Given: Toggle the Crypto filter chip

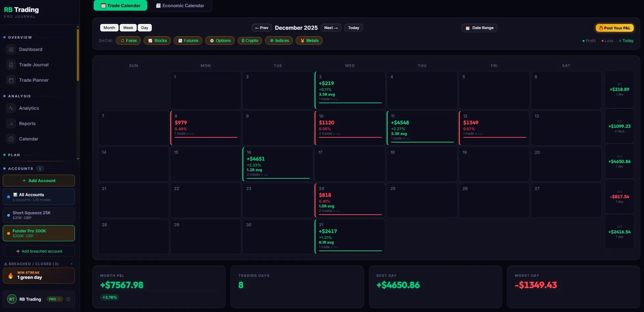Looking at the screenshot, I should click(250, 41).
